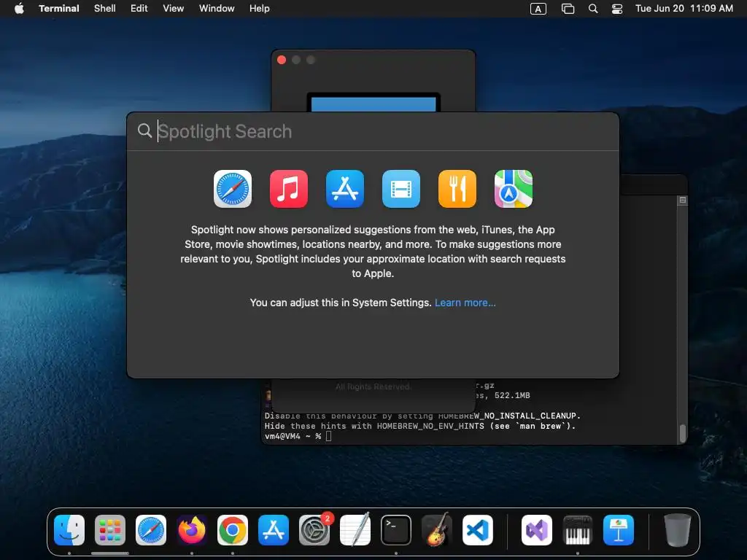Screen dimensions: 747x560
Task: Open the Maps icon in Spotlight
Action: click(x=514, y=189)
